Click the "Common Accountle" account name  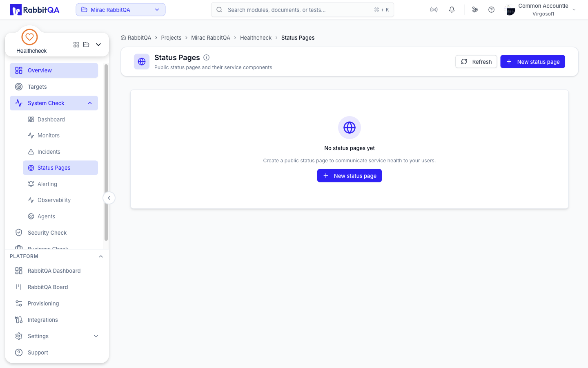coord(543,6)
